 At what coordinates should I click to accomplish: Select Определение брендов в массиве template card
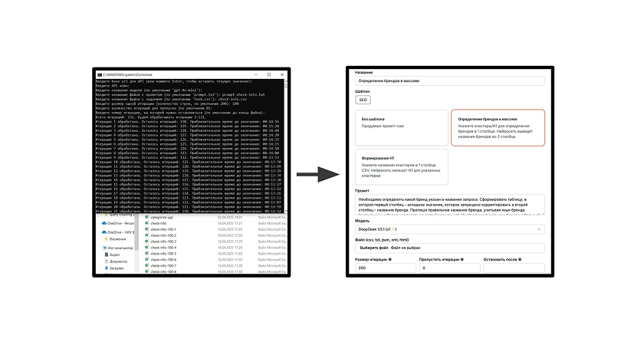pos(496,127)
